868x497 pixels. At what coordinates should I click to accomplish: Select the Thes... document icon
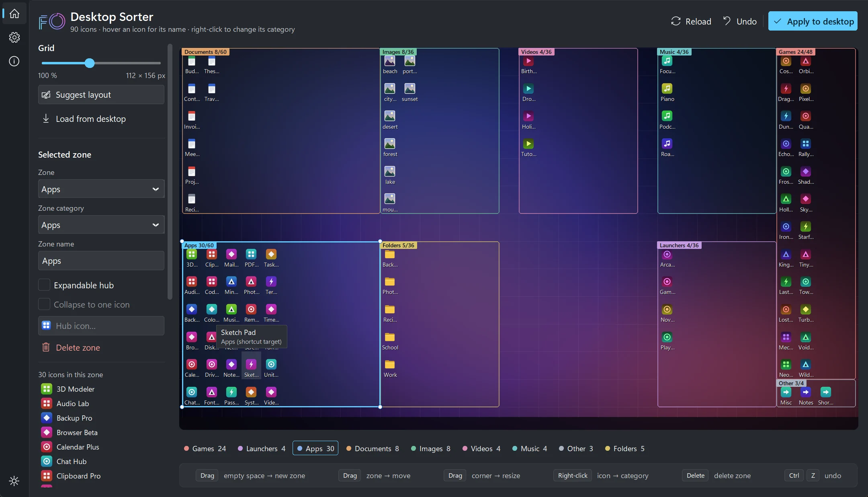pos(211,65)
